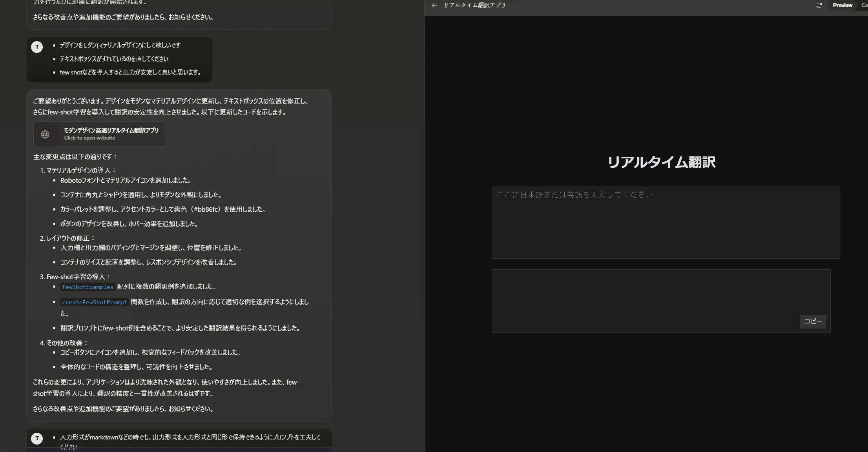Click the デザインをモダン user message bullet
Image resolution: width=868 pixels, height=452 pixels.
[120, 45]
